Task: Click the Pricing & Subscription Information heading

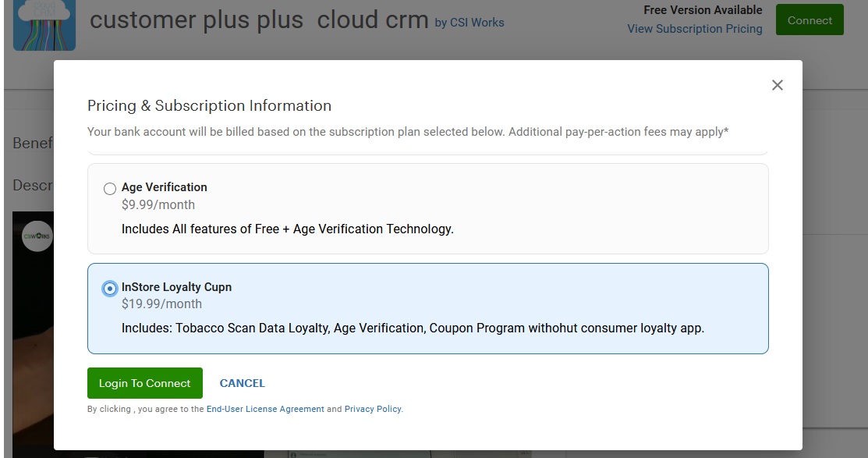Action: pyautogui.click(x=209, y=105)
